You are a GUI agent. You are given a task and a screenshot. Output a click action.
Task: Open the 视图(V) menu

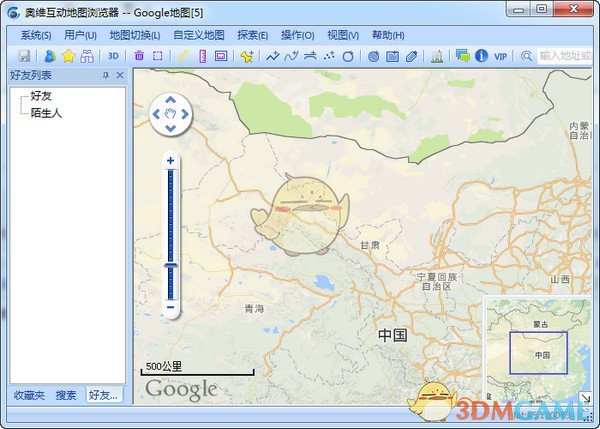tap(343, 35)
